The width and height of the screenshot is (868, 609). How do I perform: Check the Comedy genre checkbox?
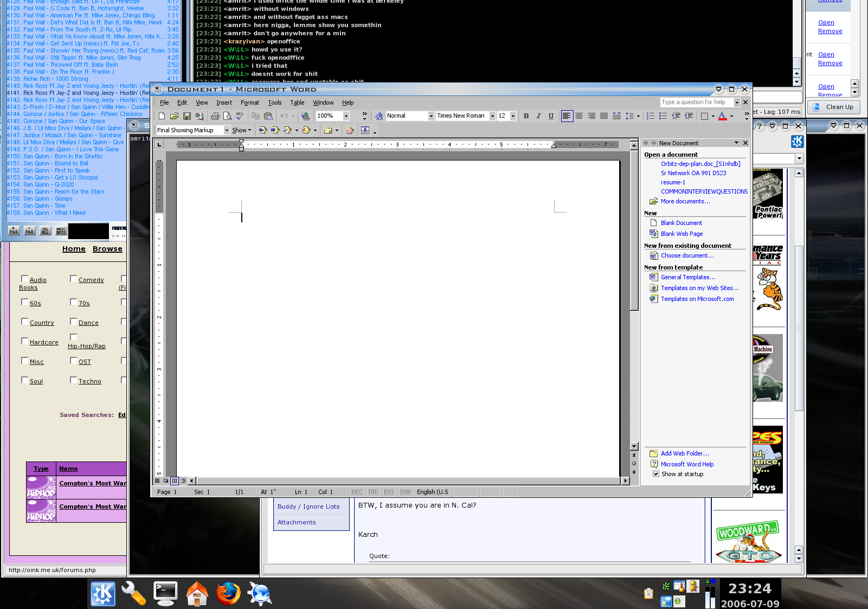(73, 279)
